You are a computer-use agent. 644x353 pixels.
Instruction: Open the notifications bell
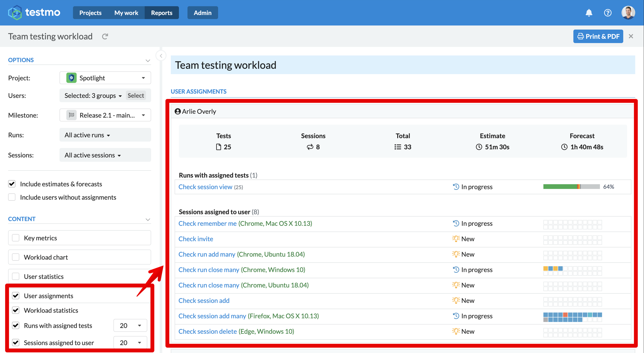pyautogui.click(x=589, y=13)
